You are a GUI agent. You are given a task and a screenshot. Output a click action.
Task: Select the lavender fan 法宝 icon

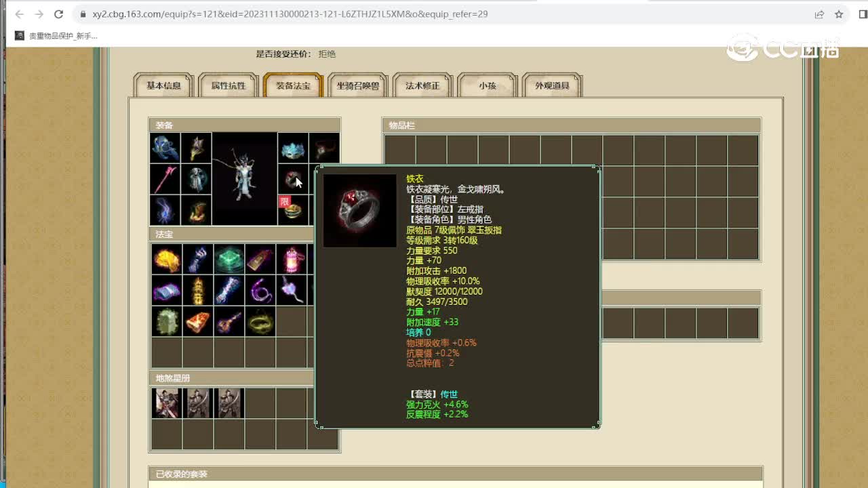point(292,290)
